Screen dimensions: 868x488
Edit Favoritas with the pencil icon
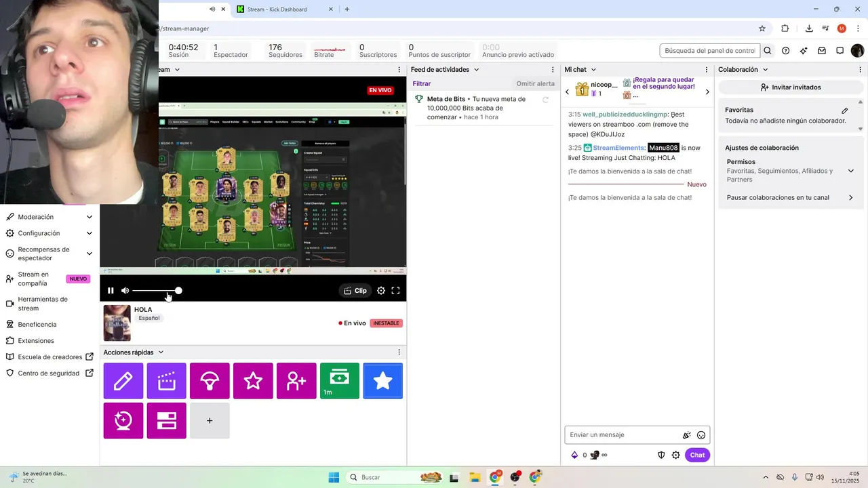tap(845, 110)
